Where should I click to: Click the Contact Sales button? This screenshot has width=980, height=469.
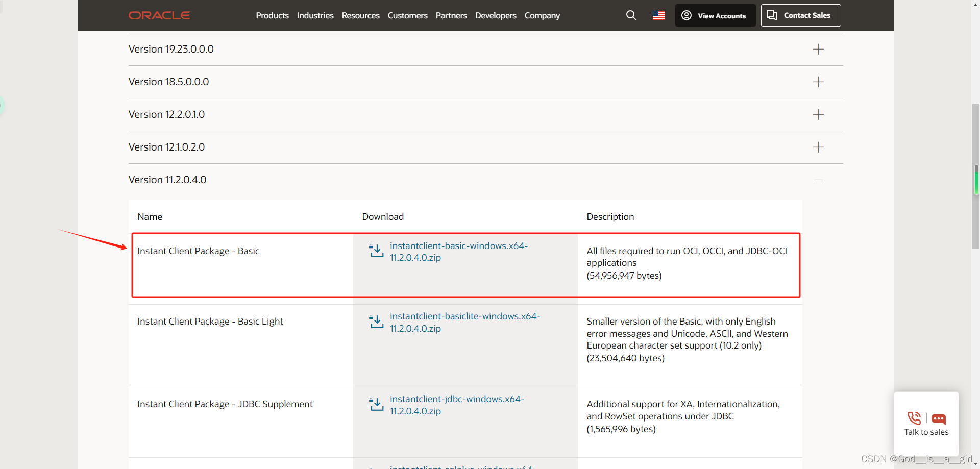coord(801,15)
